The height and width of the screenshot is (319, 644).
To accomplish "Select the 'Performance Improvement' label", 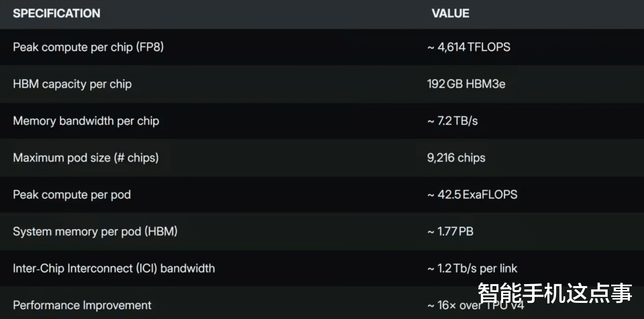I will pos(82,306).
